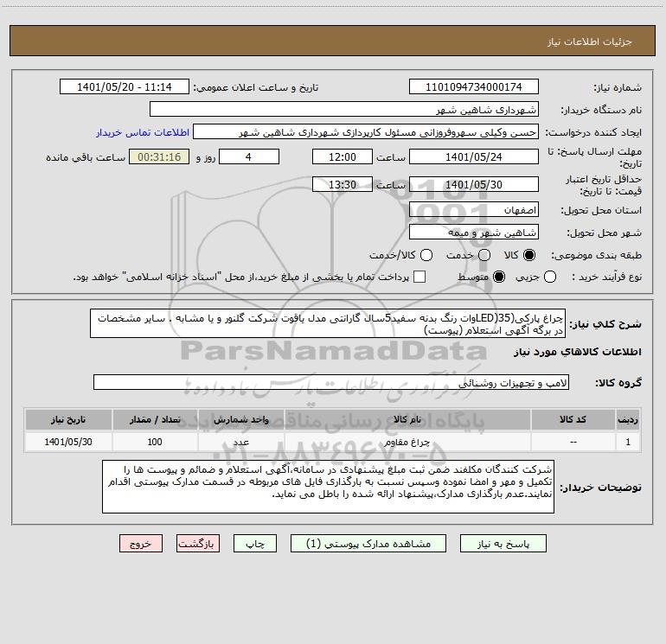666x644 pixels.
Task: Click the validity time field 13:30
Action: 343,184
